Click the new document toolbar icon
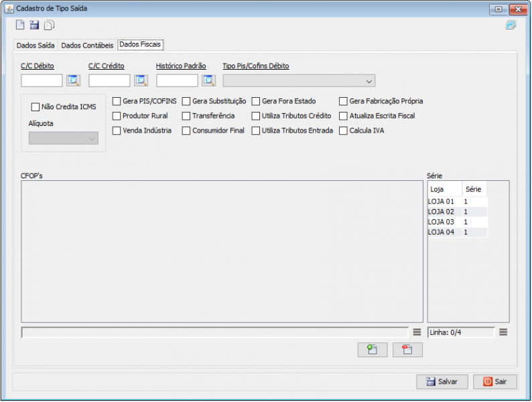Screen dimensions: 532x402 pyautogui.click(x=20, y=25)
